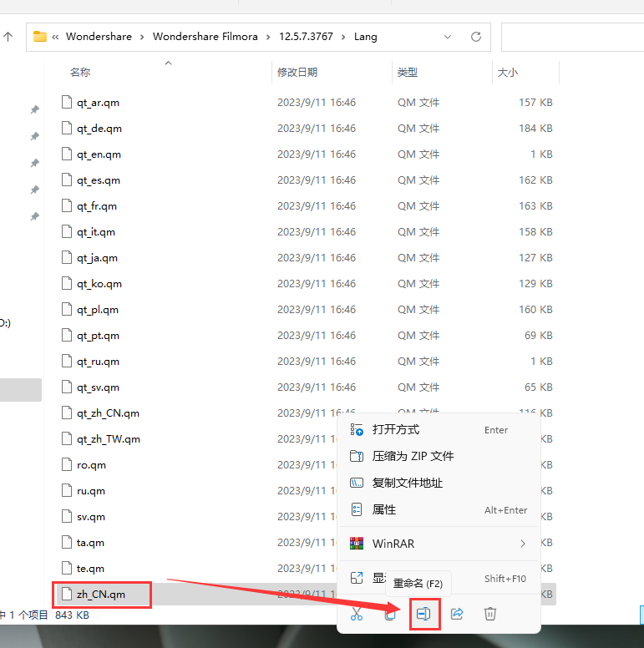Click the Delete trash icon in context menu
The image size is (644, 648).
point(489,614)
